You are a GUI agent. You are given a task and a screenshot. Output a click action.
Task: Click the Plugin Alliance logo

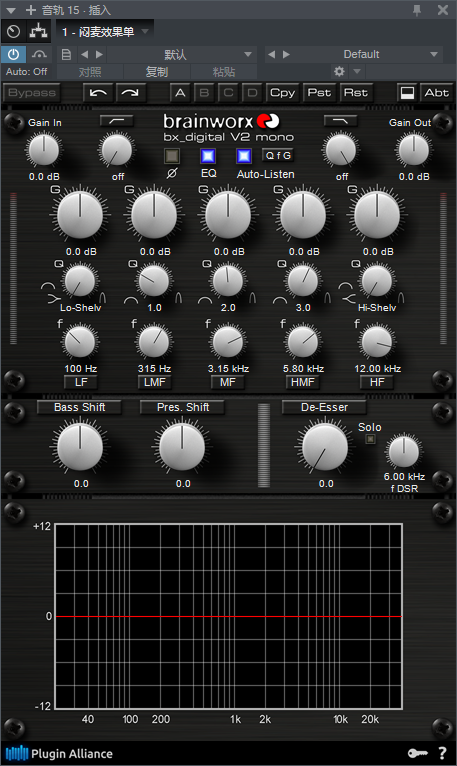pos(59,753)
